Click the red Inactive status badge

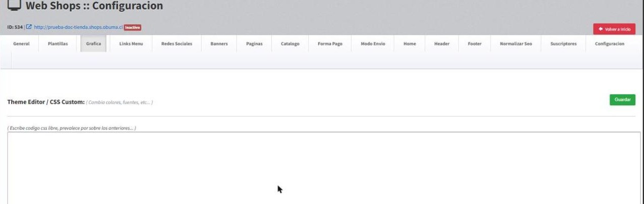coord(133,27)
